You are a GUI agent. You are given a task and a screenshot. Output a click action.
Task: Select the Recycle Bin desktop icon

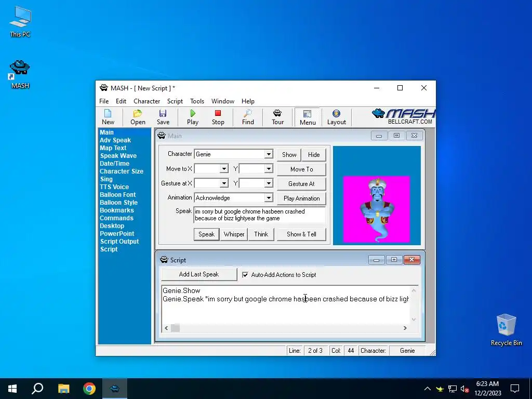[x=506, y=330]
